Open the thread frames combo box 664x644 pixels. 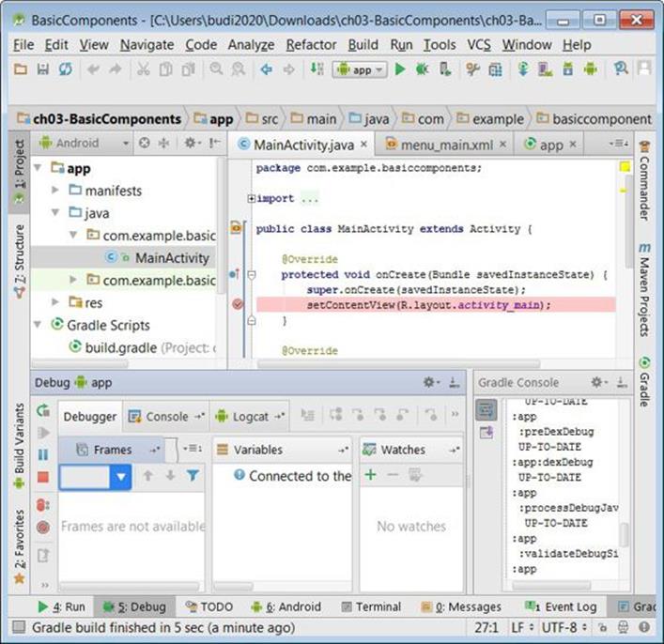(95, 477)
